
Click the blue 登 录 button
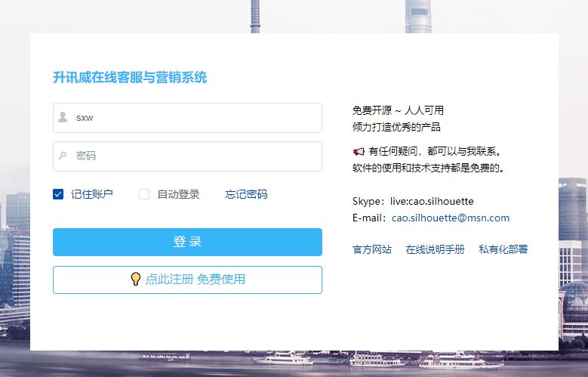[187, 242]
